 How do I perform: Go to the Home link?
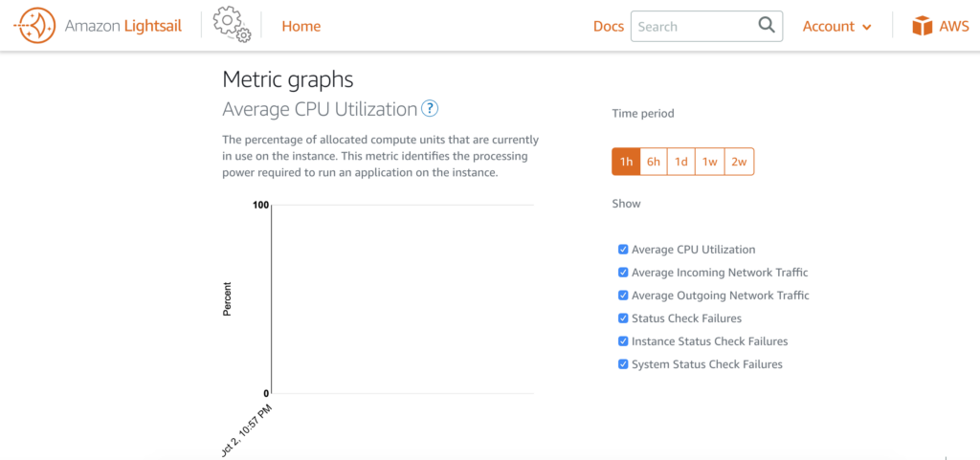click(301, 26)
